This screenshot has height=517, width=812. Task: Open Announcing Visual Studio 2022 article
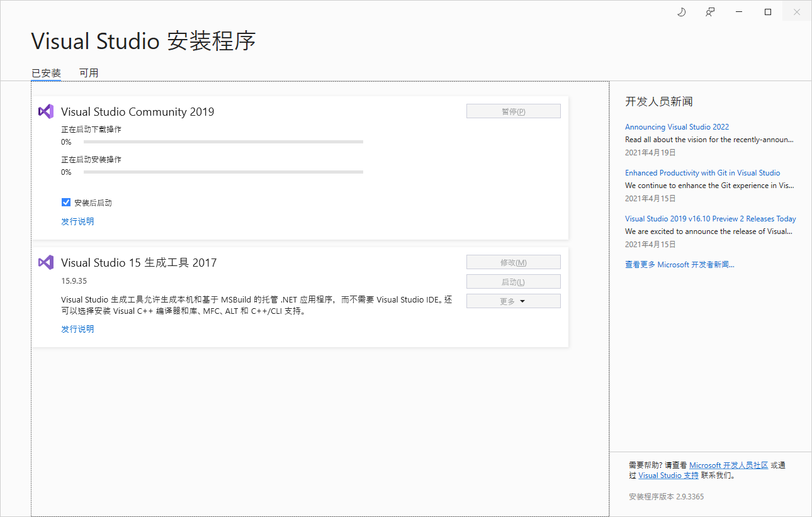pyautogui.click(x=677, y=126)
